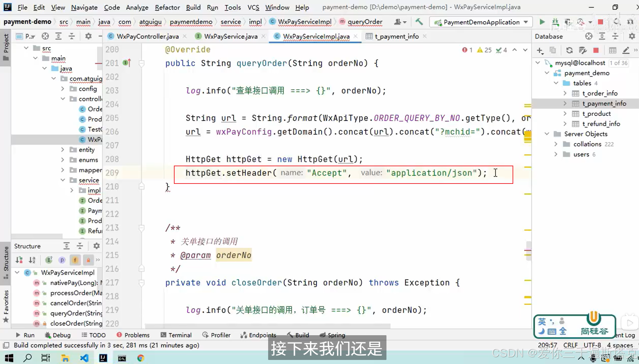Open the VCS menu
The image size is (639, 364).
[253, 7]
